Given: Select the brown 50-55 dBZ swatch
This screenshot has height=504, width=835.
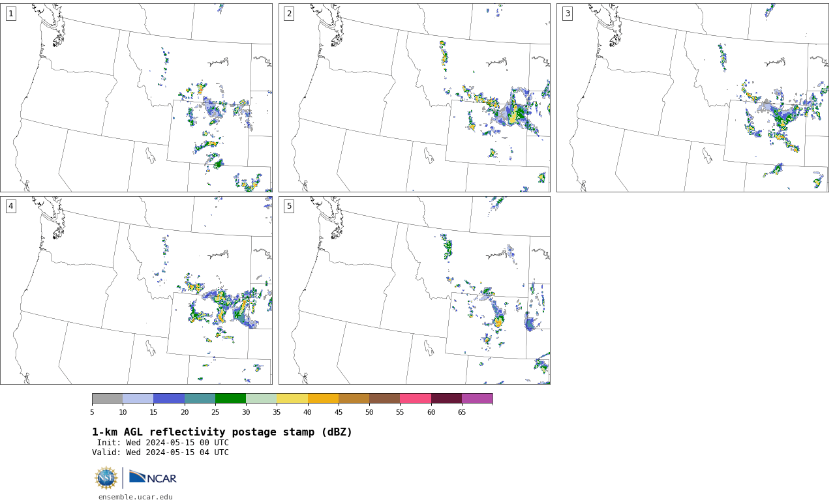Looking at the screenshot, I should click(384, 398).
